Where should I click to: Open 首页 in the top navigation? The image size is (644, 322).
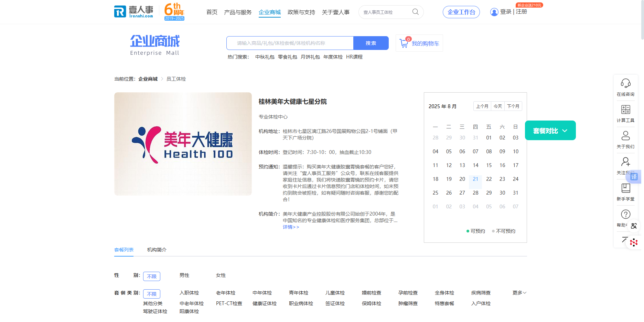point(212,12)
